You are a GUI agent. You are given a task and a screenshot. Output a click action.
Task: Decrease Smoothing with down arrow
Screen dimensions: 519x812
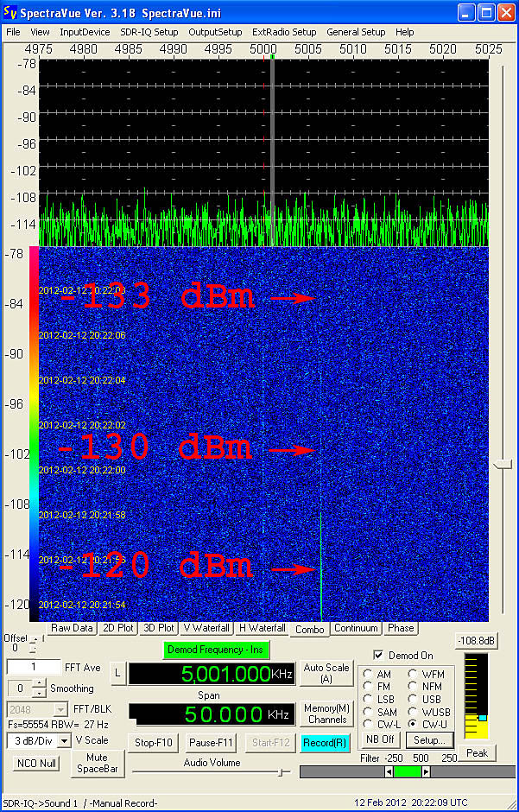pos(40,693)
